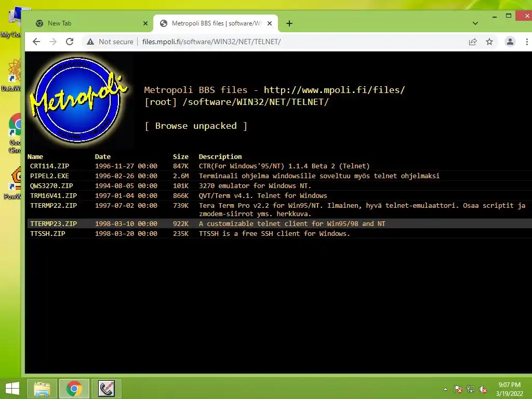Click Browse unpacked link

pos(196,126)
